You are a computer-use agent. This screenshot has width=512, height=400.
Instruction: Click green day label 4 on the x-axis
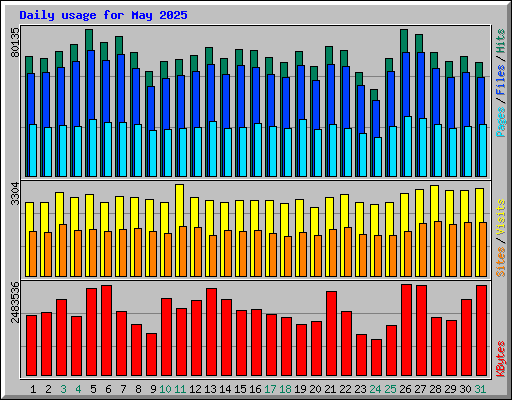point(78,389)
